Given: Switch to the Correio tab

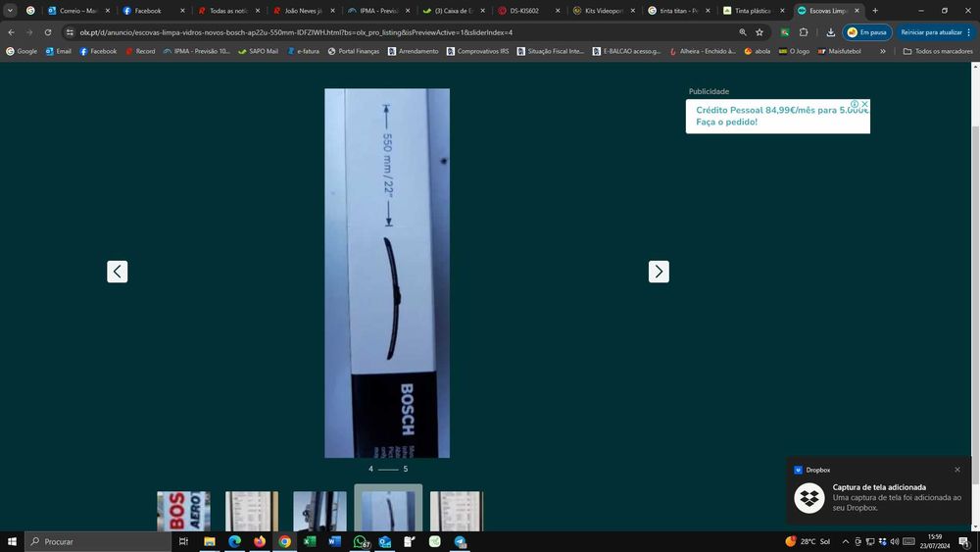Looking at the screenshot, I should point(78,11).
